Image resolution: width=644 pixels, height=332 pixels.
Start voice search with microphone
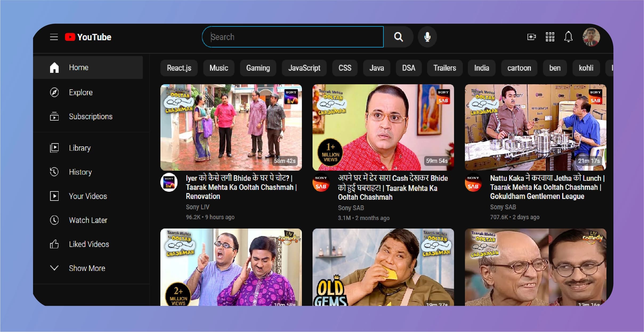click(x=427, y=37)
